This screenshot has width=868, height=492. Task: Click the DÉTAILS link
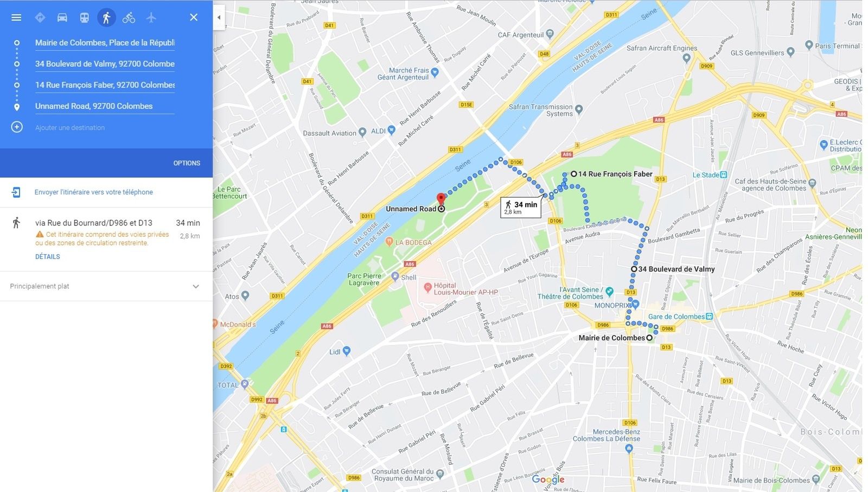[48, 256]
